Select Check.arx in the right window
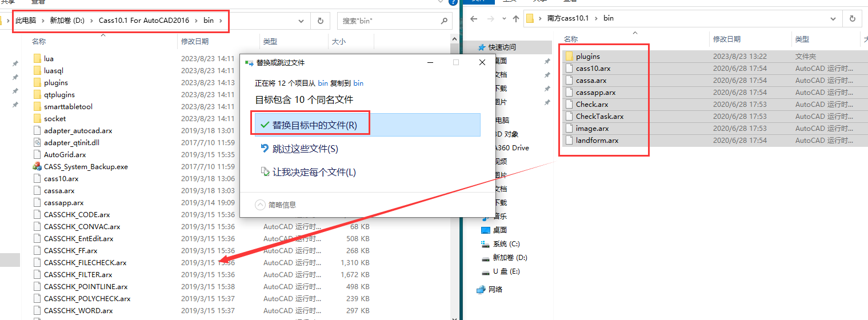The width and height of the screenshot is (868, 320). [592, 104]
